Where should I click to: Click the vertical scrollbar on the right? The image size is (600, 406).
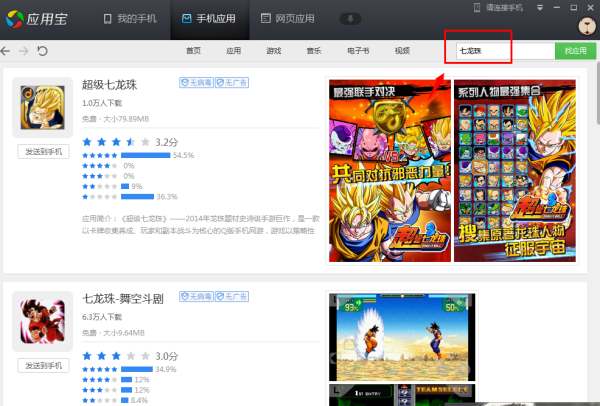[x=598, y=94]
